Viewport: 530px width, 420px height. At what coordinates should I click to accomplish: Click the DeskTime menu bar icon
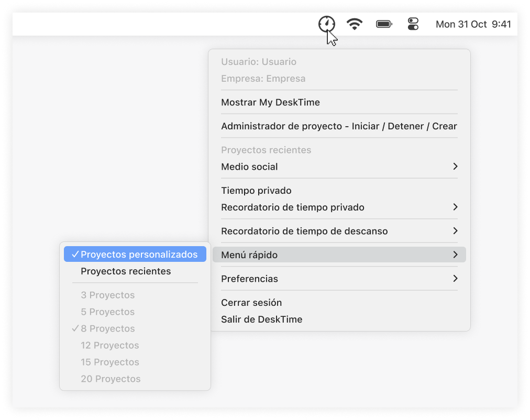click(x=326, y=24)
